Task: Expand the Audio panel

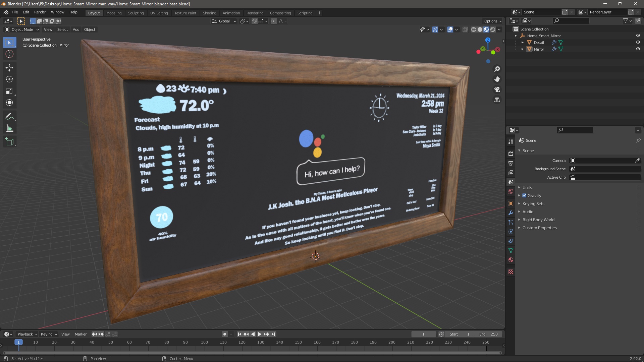Action: (x=528, y=212)
